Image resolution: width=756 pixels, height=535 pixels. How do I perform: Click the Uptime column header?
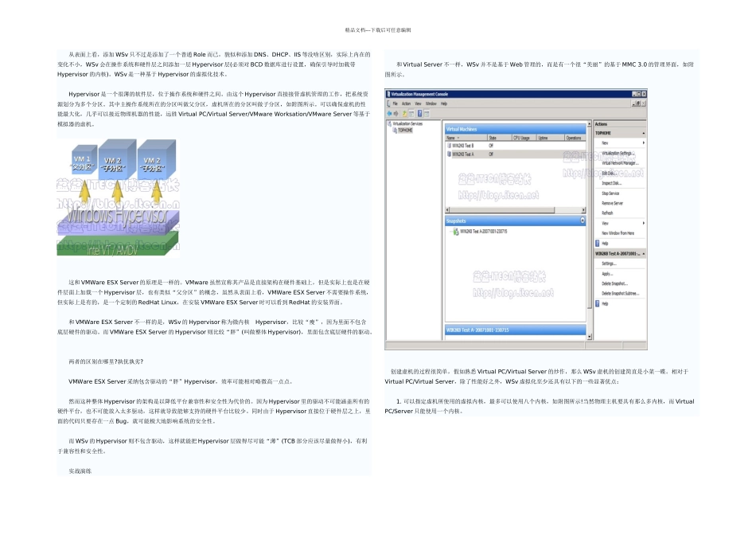(x=551, y=138)
